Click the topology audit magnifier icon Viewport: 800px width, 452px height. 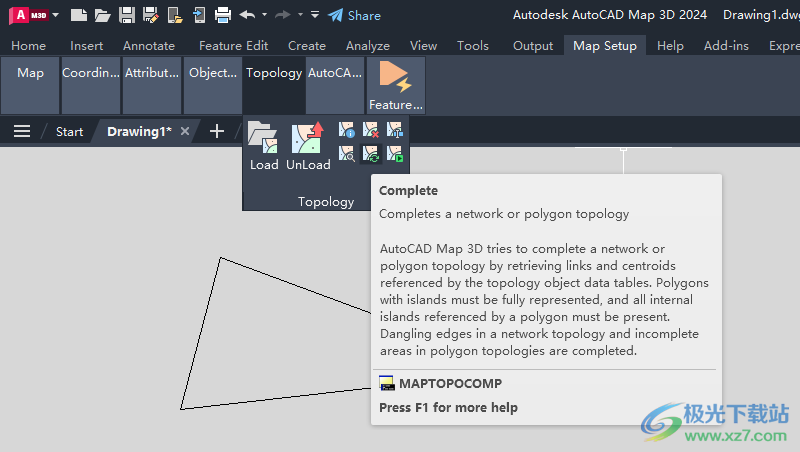click(346, 154)
